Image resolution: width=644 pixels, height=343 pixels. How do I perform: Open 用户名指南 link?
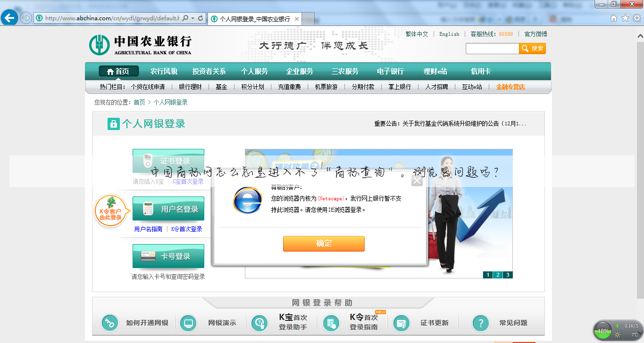148,229
